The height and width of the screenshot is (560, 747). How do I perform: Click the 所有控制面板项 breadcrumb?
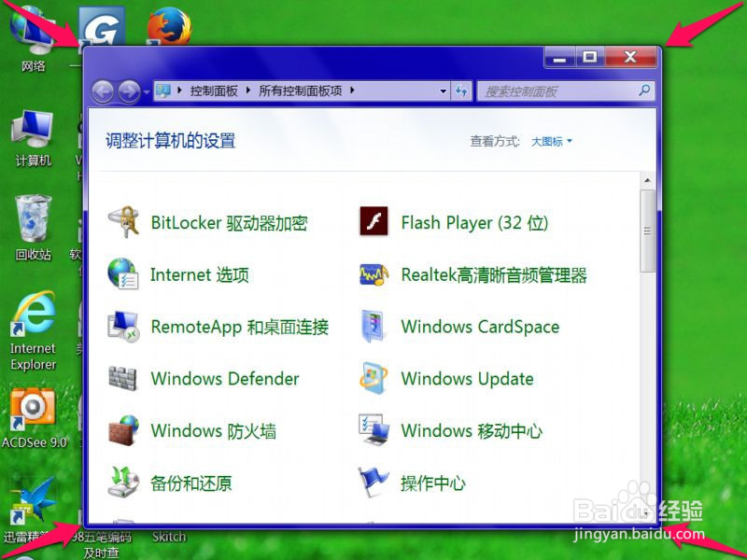[x=300, y=91]
